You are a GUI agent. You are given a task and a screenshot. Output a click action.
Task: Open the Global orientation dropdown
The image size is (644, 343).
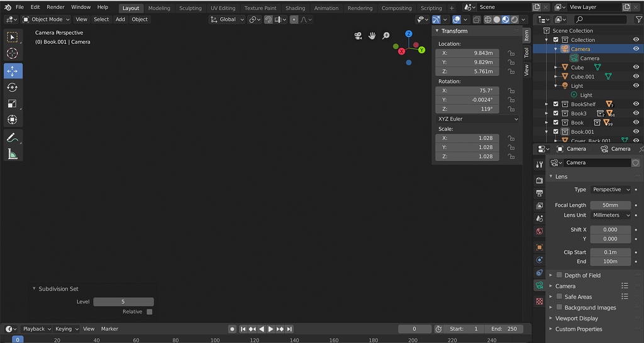[227, 19]
